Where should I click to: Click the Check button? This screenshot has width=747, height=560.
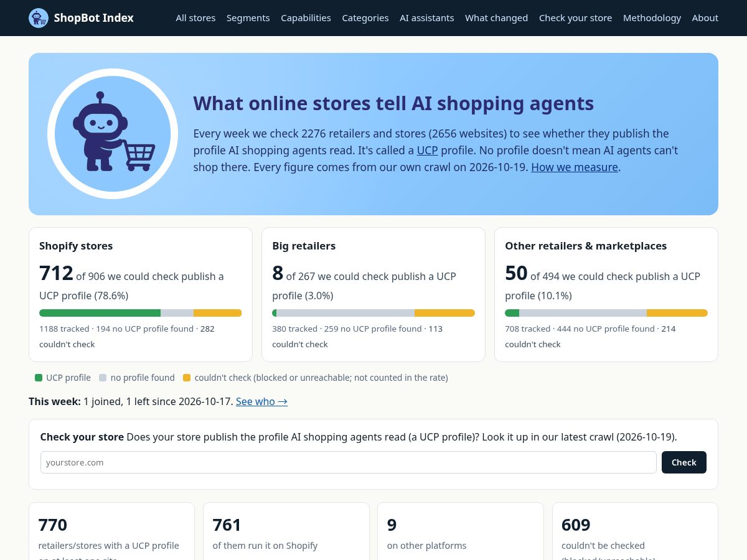(684, 462)
